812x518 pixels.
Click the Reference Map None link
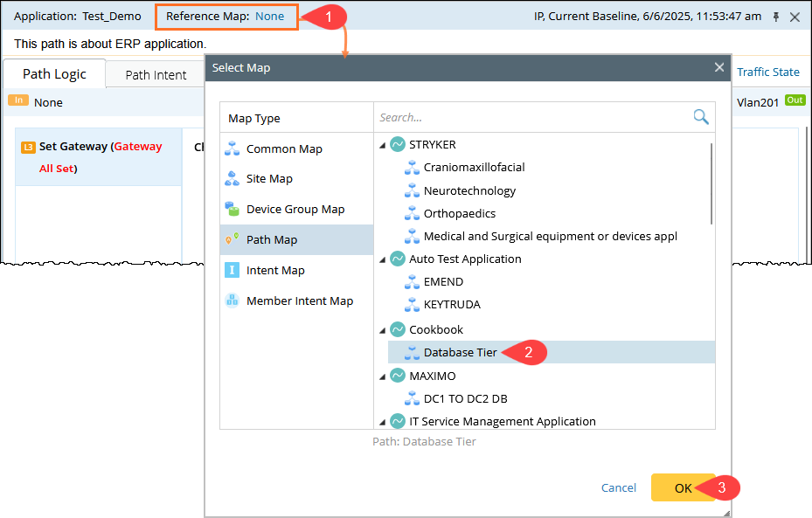[x=269, y=17]
